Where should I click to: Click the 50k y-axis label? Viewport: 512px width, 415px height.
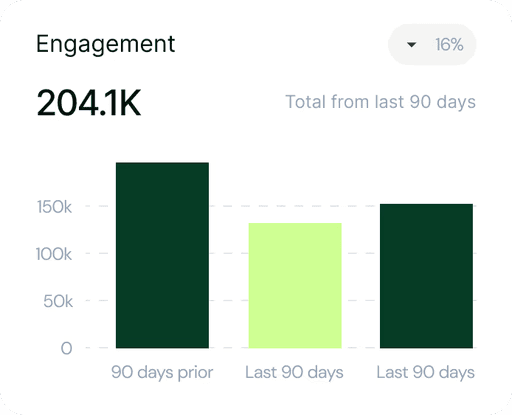click(58, 301)
